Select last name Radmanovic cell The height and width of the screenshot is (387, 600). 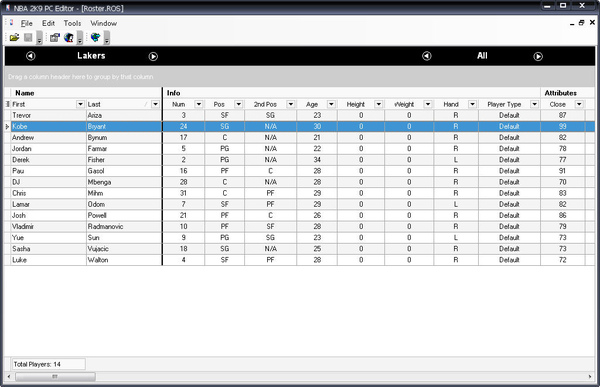coord(124,226)
